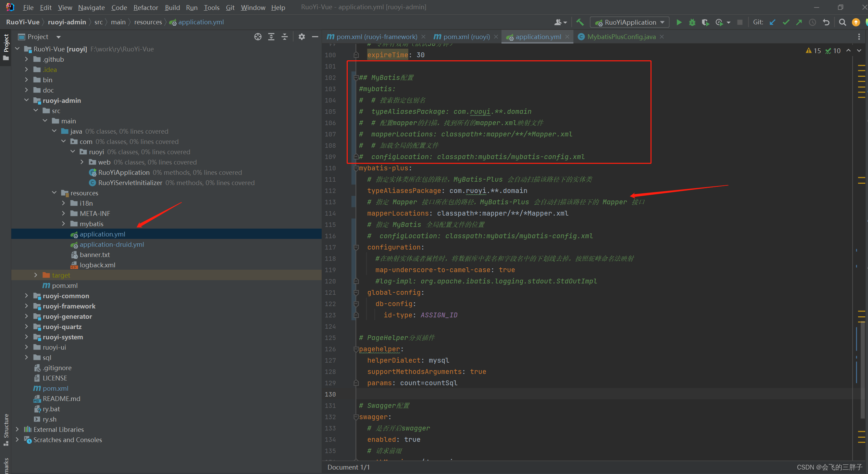Viewport: 868px width, 474px height.
Task: Toggle fold marker beside mybatis-plus line
Action: 356,168
